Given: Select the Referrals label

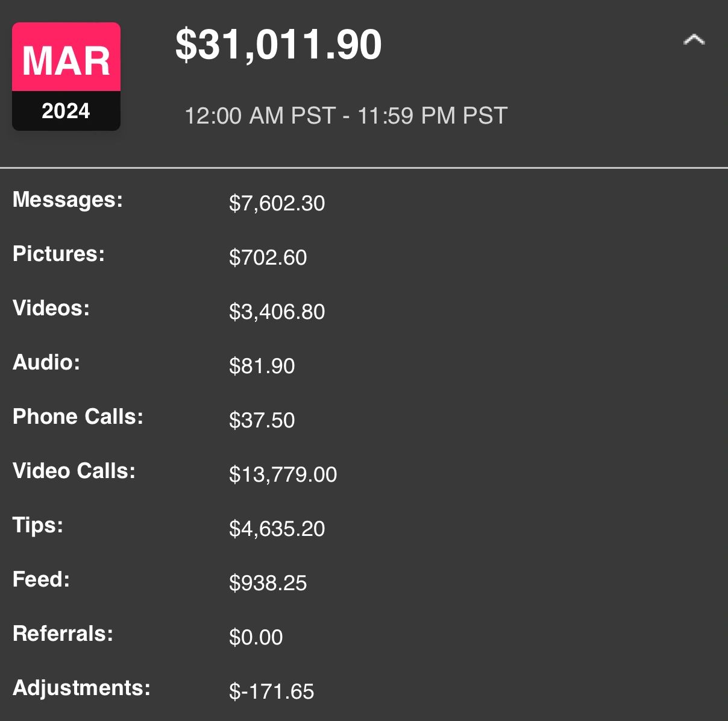Looking at the screenshot, I should [63, 634].
